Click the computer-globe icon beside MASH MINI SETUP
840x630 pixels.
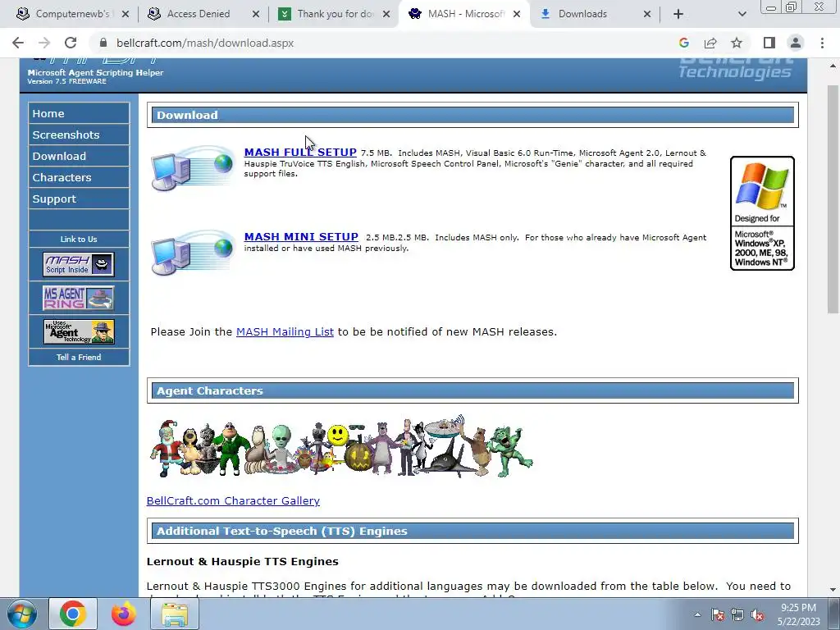[x=192, y=253]
